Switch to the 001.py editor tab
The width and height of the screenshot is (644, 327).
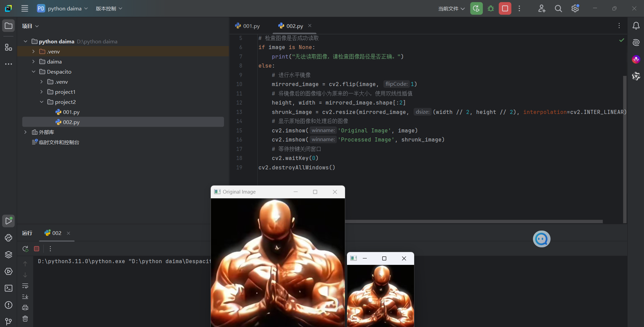click(248, 26)
